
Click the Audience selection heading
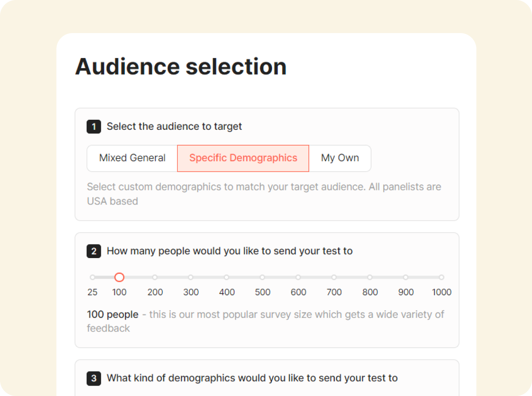(181, 66)
